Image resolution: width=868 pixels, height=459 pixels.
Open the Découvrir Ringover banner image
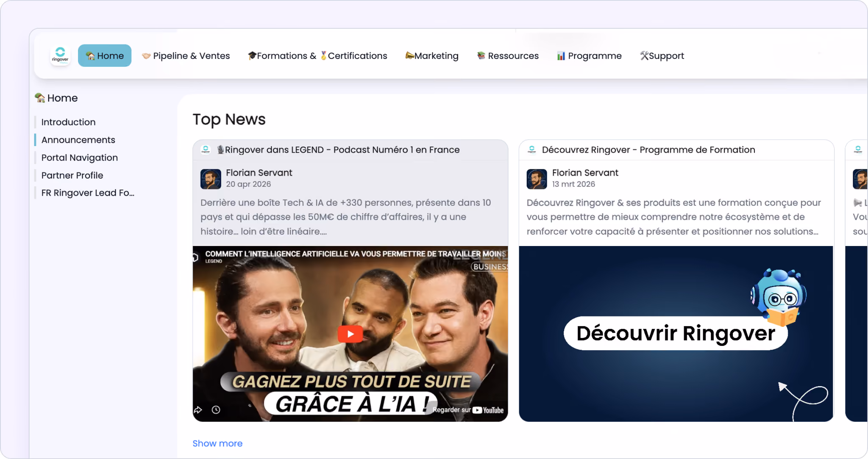(676, 334)
